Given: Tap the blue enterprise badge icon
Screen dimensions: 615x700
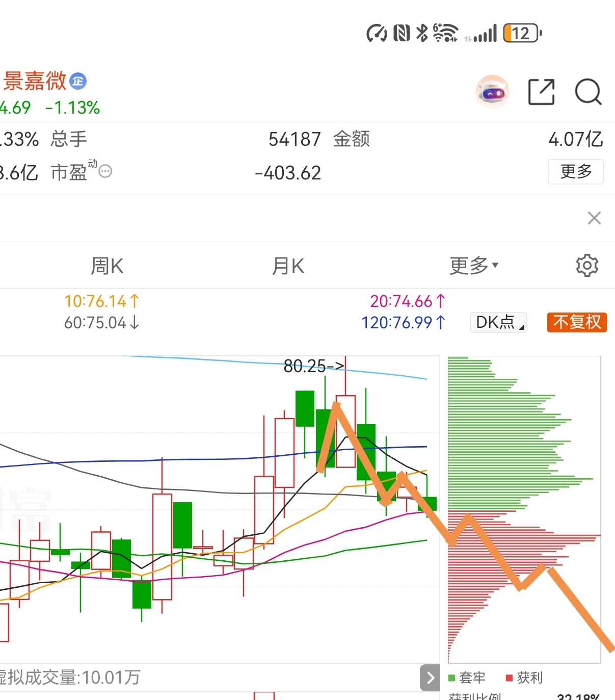Looking at the screenshot, I should pos(78,81).
